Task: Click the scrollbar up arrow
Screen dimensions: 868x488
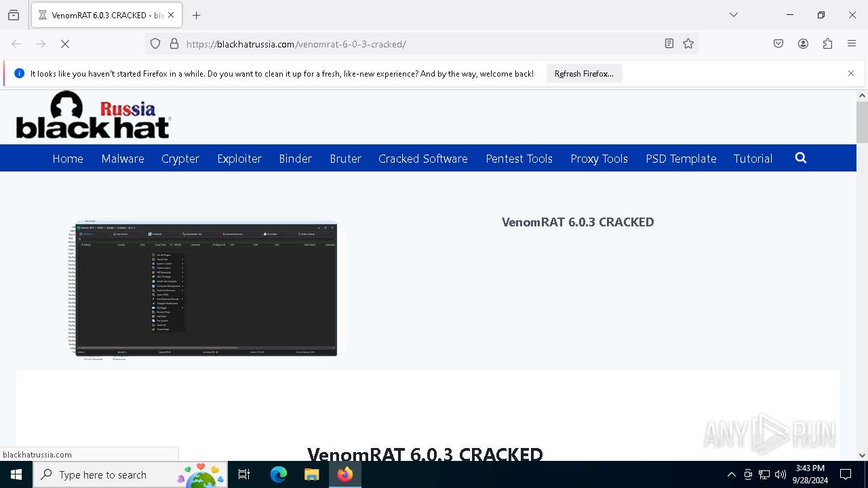Action: pos(862,96)
